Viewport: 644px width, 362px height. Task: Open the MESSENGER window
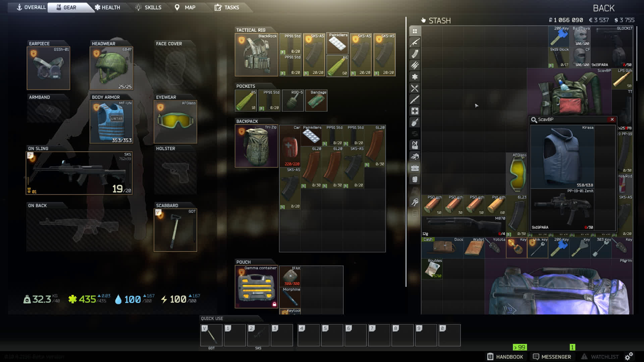(x=552, y=357)
